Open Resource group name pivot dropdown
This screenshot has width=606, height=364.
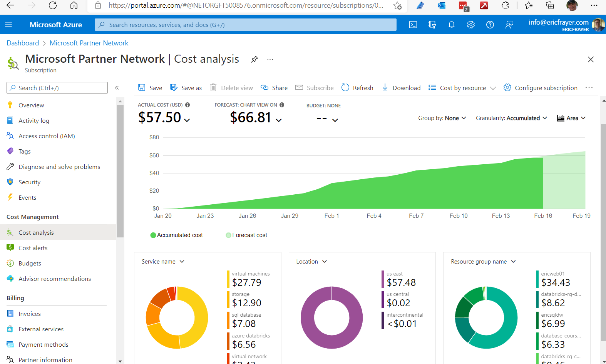coord(483,262)
